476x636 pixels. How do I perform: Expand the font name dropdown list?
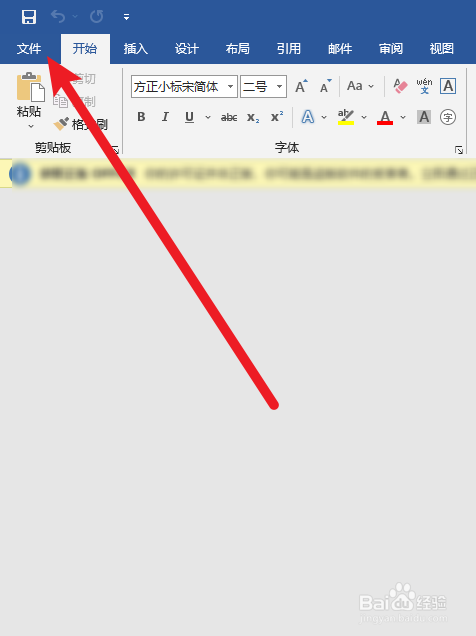(230, 86)
